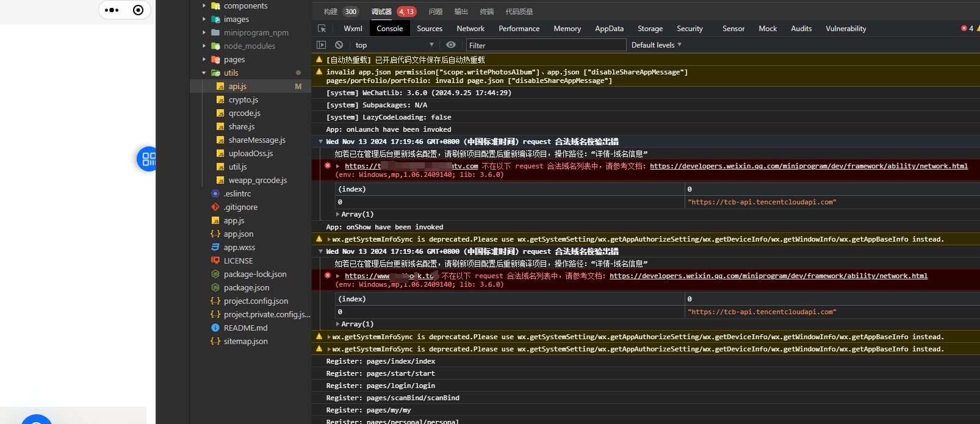Screen dimensions: 980x424
Task: Select the 问题 panel tab
Action: coord(436,12)
